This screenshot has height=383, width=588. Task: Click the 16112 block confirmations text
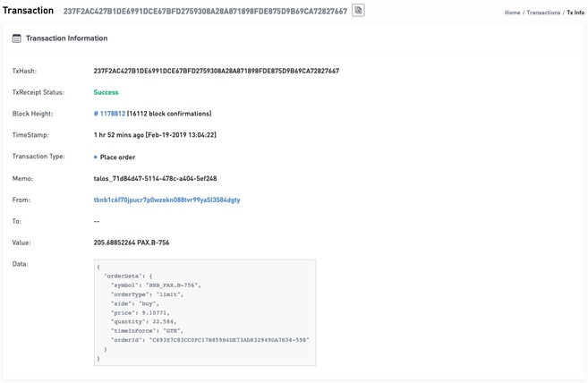pos(170,114)
